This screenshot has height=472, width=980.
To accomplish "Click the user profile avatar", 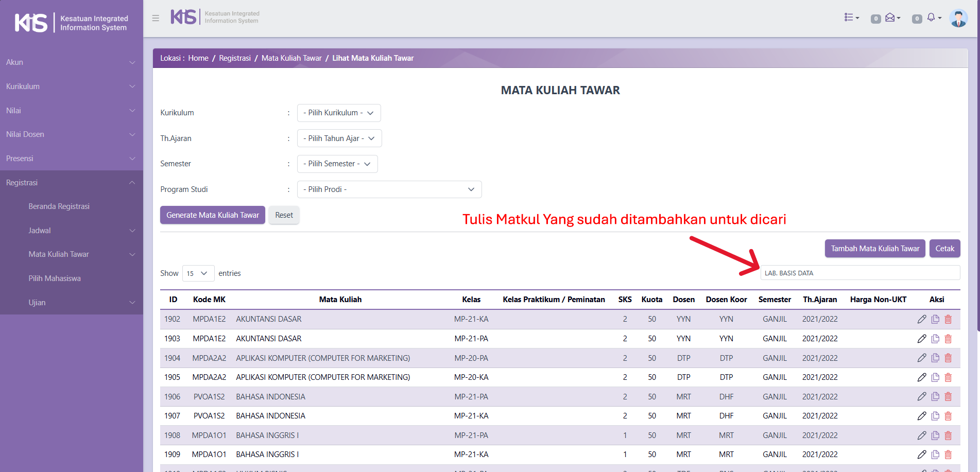I will pos(958,19).
